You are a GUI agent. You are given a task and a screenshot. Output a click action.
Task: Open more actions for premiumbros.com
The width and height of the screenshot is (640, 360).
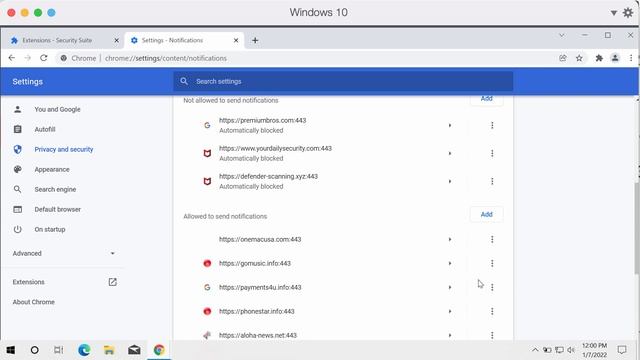492,125
